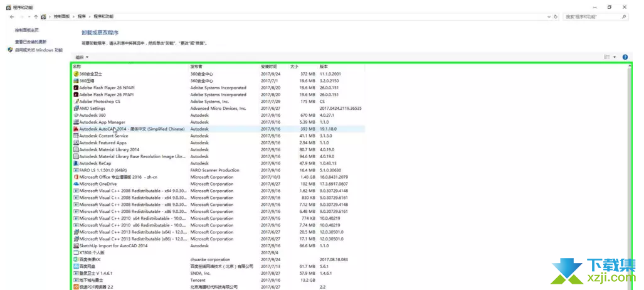The width and height of the screenshot is (644, 290).
Task: Select the Adobe Flash Player 26 PPAPI icon
Action: (76, 95)
